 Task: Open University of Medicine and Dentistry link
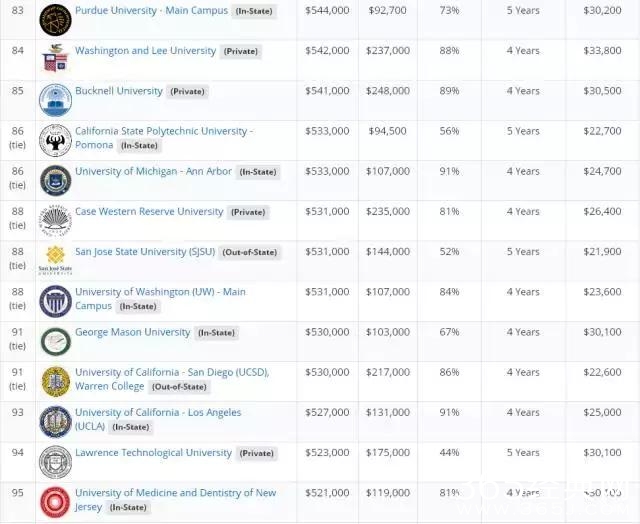coord(175,493)
